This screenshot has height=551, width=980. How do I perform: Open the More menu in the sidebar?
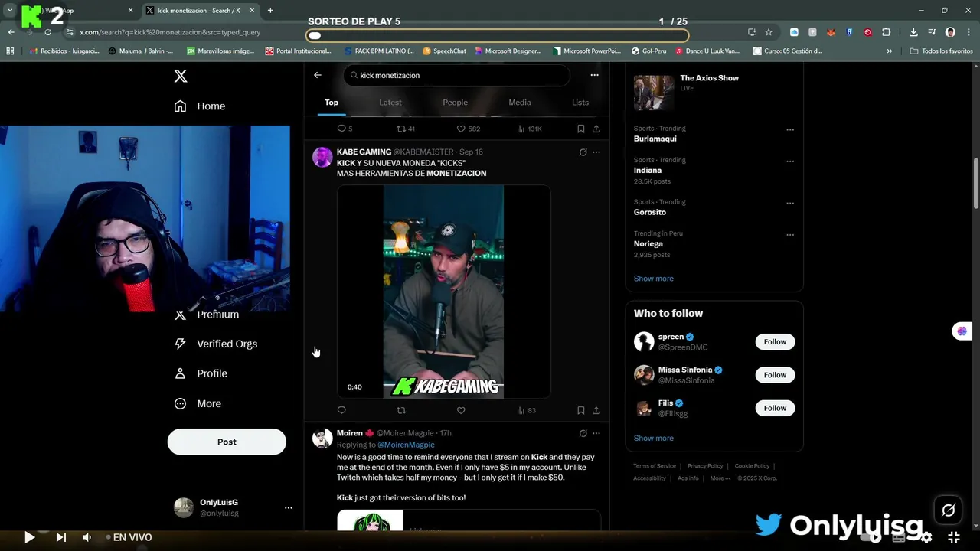198,403
